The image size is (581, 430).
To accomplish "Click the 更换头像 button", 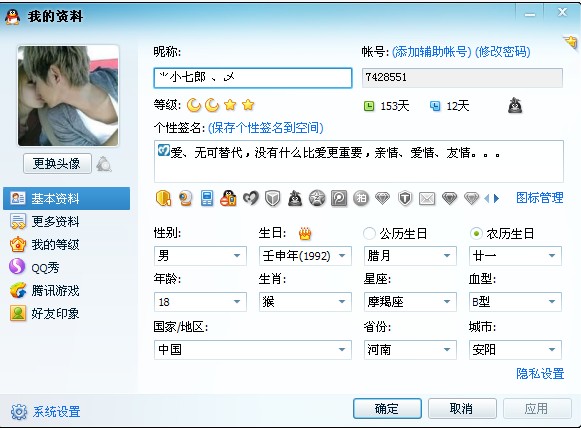I will click(x=57, y=163).
